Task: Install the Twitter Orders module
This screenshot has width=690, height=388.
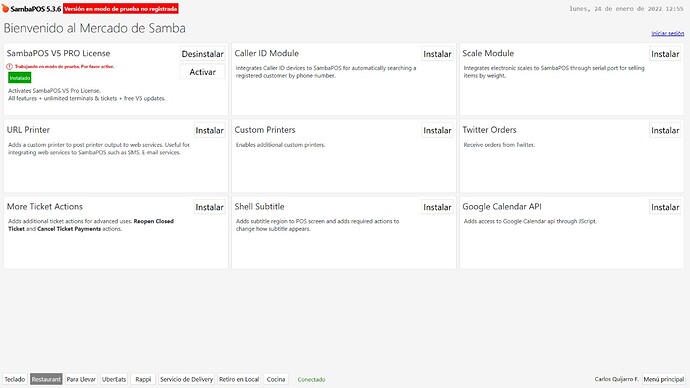Action: tap(665, 130)
